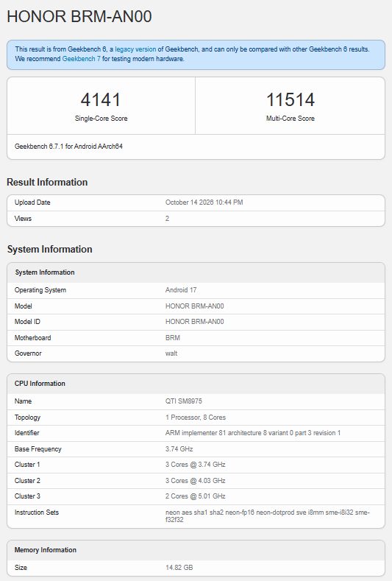Select '3 Cores @ 4.03 GHz' value
Viewport: 392px width, 581px height.
click(x=196, y=481)
